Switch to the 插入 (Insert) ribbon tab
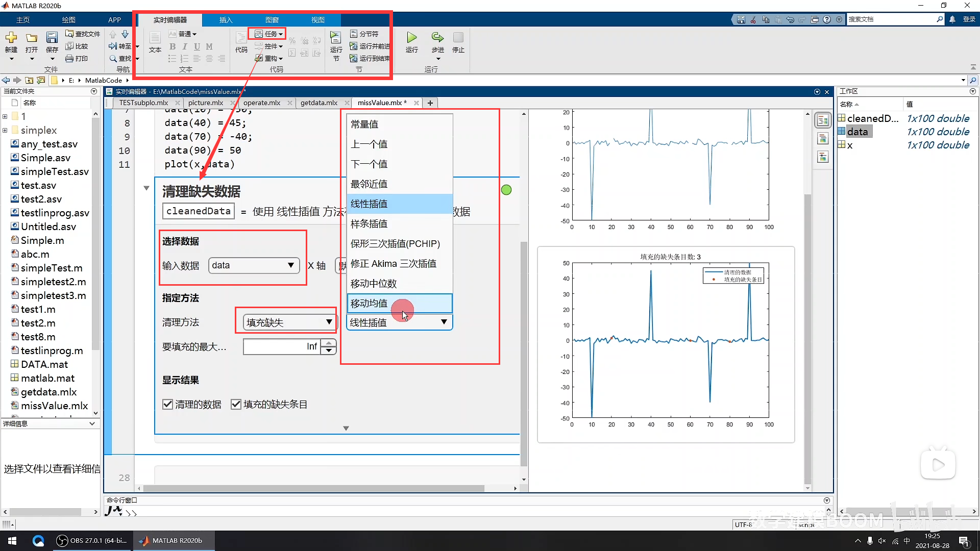This screenshot has width=980, height=551. (226, 20)
